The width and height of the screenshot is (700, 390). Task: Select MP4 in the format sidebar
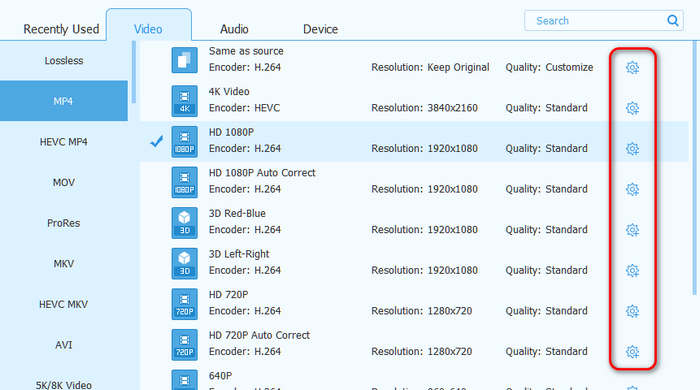pyautogui.click(x=64, y=101)
